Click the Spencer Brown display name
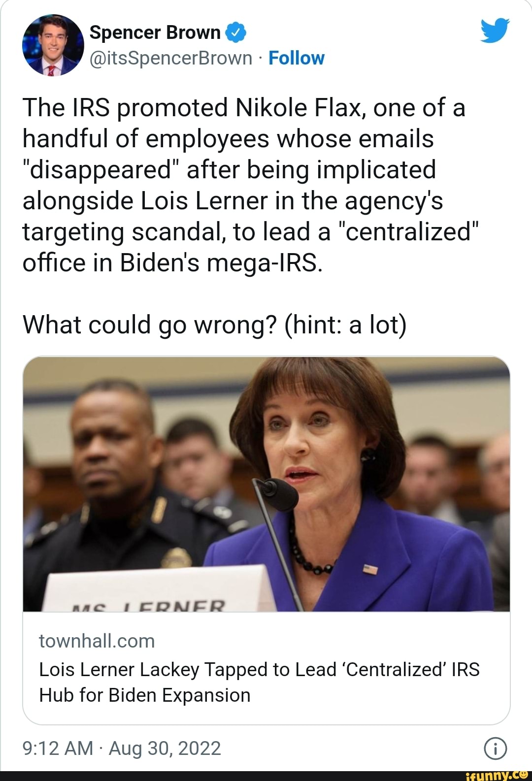 tap(155, 33)
